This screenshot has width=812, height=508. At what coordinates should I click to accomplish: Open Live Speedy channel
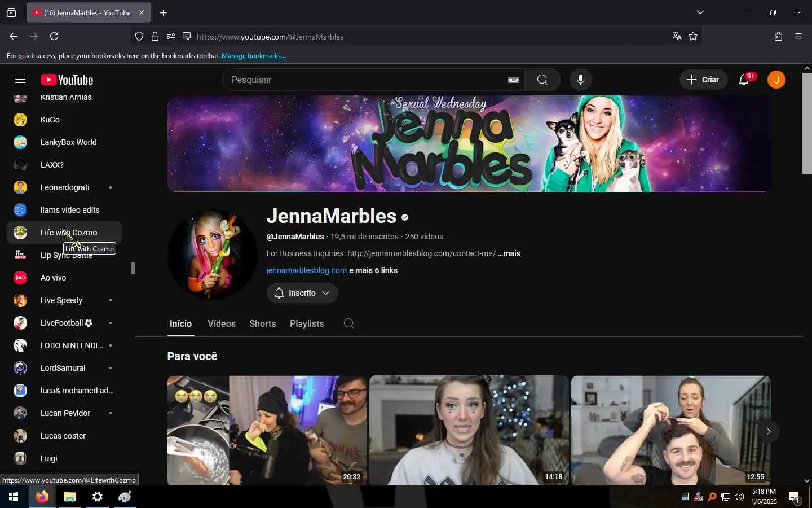64,300
